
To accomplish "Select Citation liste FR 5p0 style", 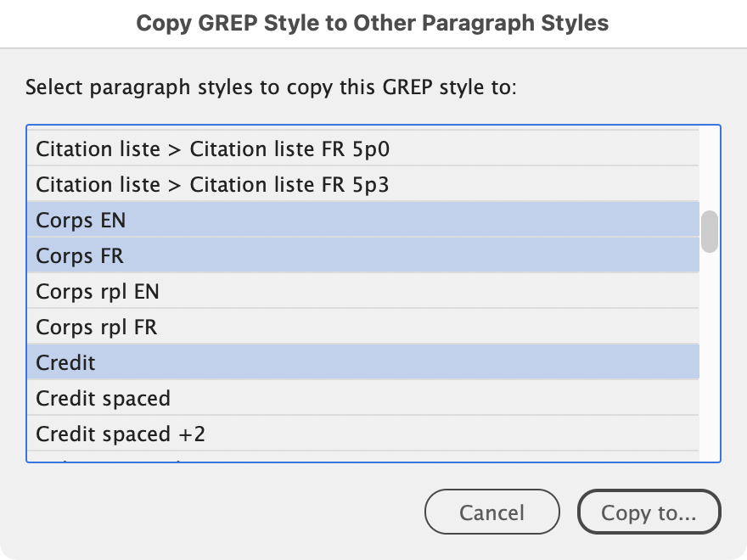I will tap(212, 149).
